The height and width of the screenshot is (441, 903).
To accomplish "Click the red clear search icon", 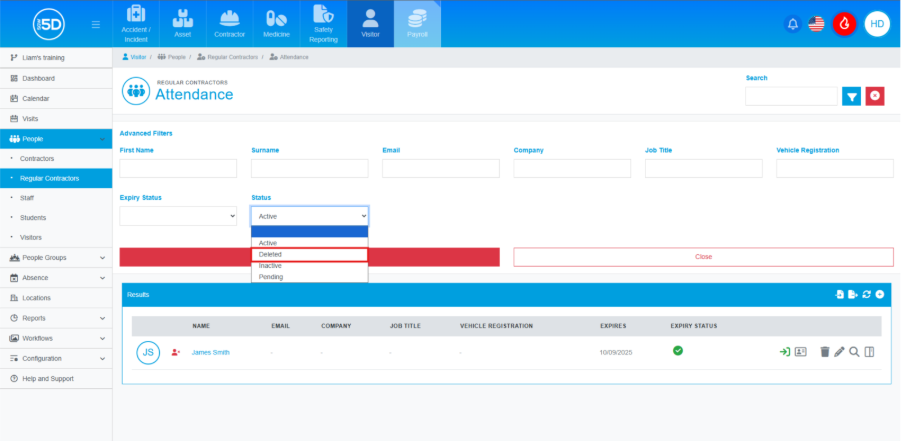I will [875, 96].
